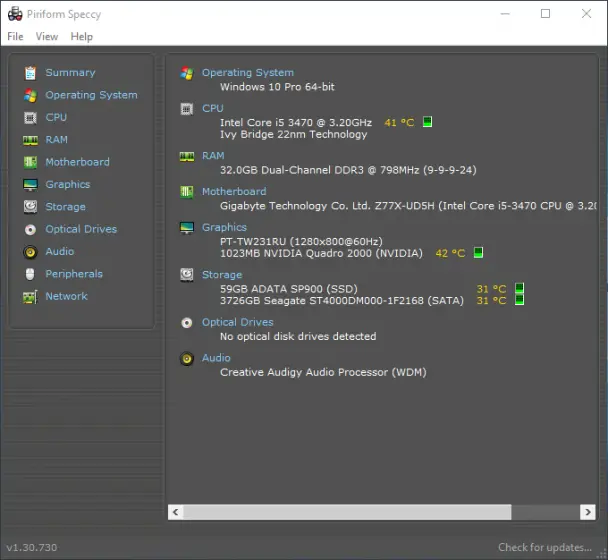Click the green temperature indicator next to CPU 41 °C
This screenshot has width=608, height=560.
(x=427, y=122)
